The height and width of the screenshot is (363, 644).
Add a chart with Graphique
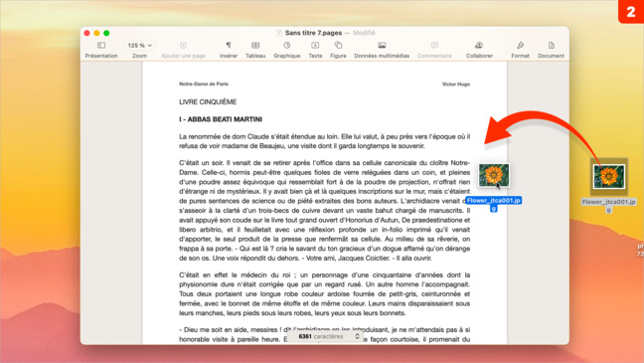[x=286, y=50]
